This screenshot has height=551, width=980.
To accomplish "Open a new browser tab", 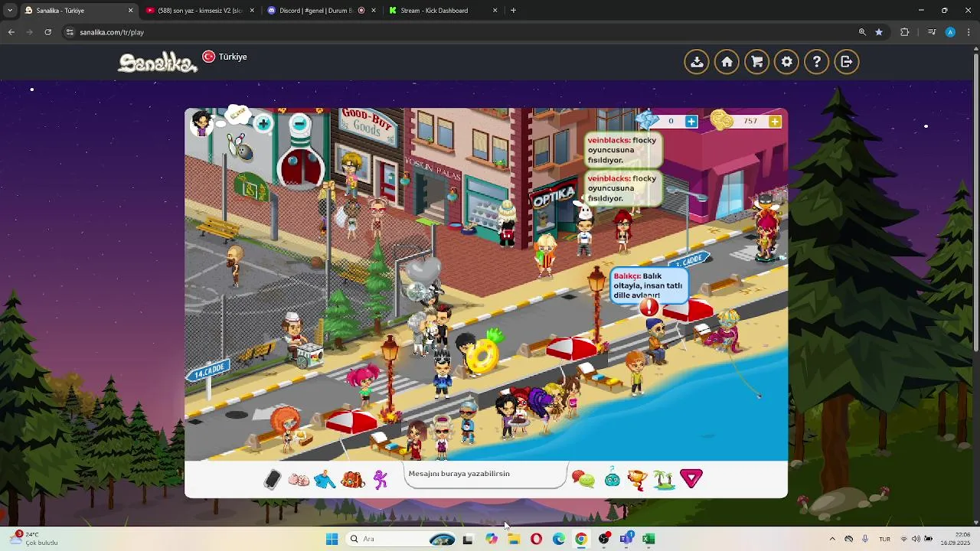I will 513,11.
